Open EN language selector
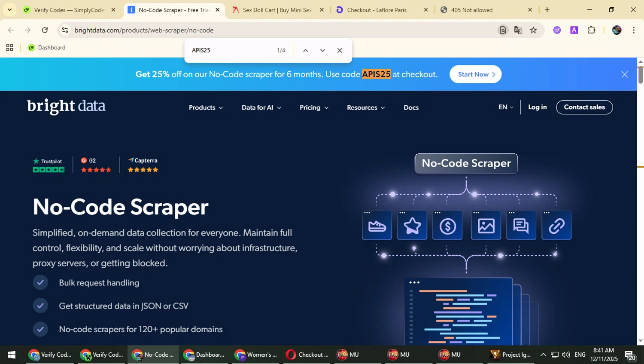Image resolution: width=644 pixels, height=364 pixels. coord(506,107)
